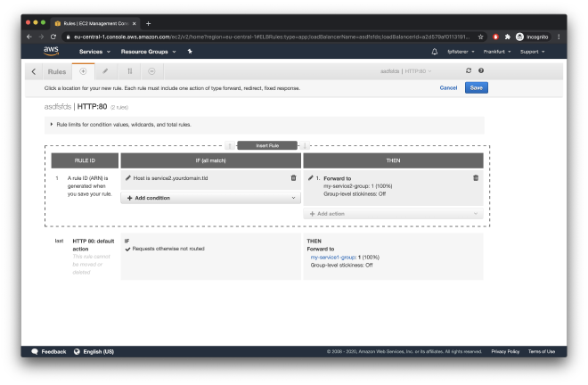Open the rules help question mark icon
Viewport: 588px width, 385px height.
tap(481, 70)
